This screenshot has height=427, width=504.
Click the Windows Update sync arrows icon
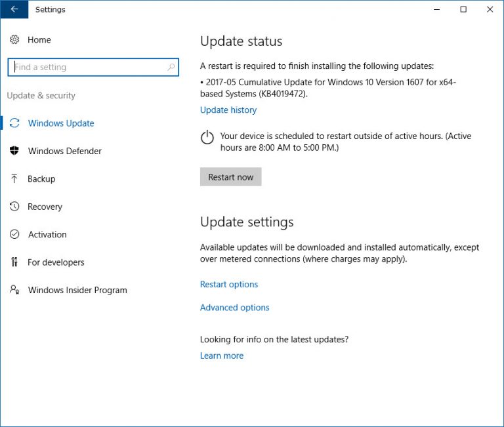click(14, 123)
